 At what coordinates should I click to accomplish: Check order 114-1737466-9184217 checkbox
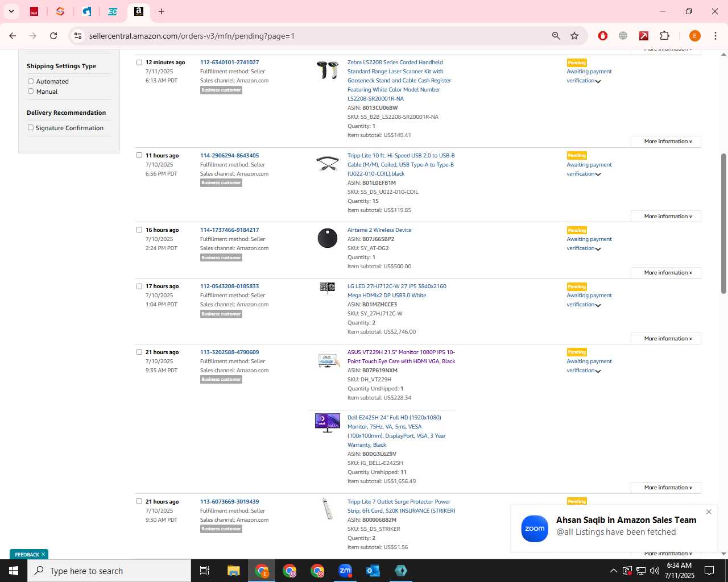point(139,230)
